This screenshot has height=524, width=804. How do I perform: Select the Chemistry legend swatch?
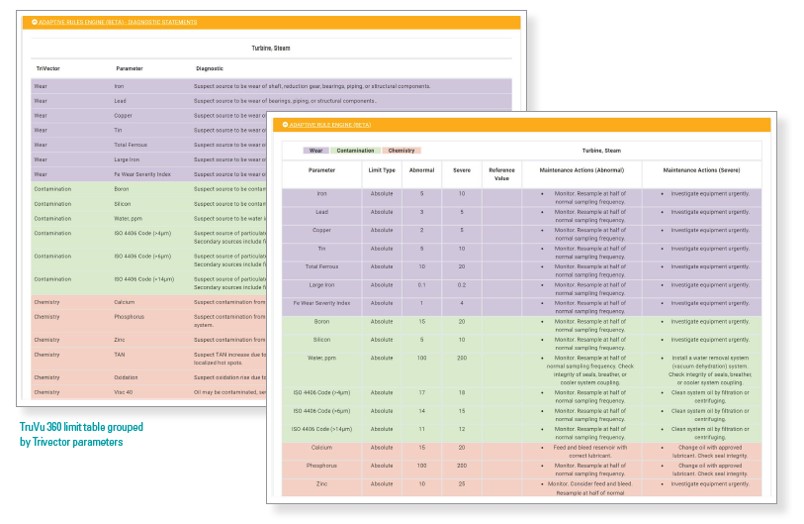(402, 150)
